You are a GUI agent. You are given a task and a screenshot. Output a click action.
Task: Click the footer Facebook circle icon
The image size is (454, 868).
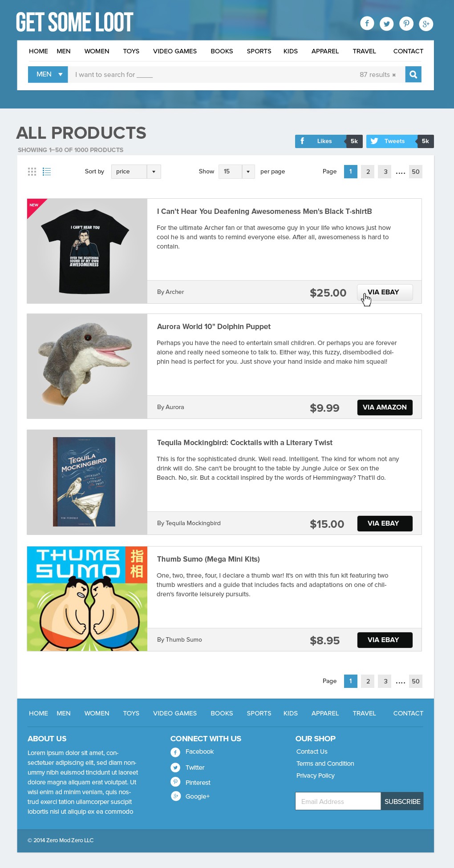[x=175, y=752]
